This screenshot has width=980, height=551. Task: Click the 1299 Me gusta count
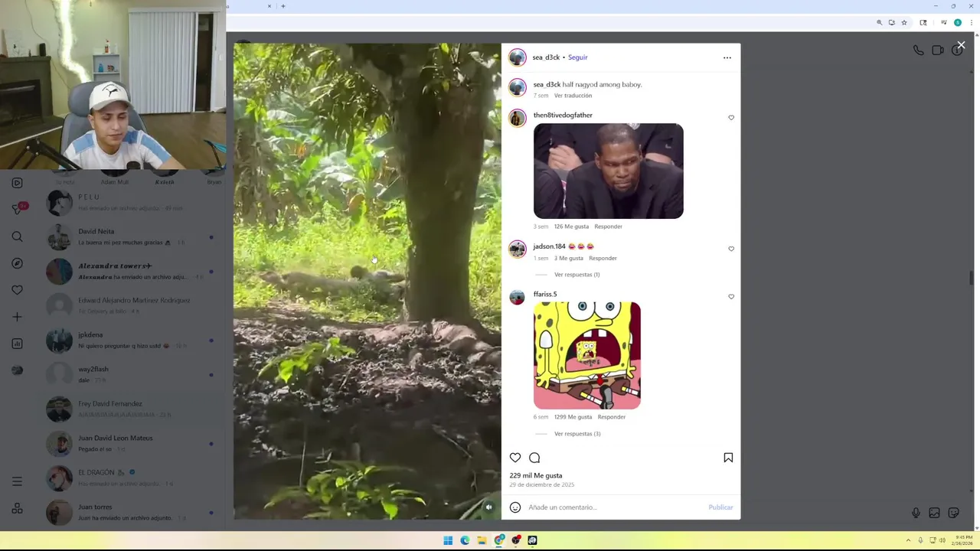[573, 417]
